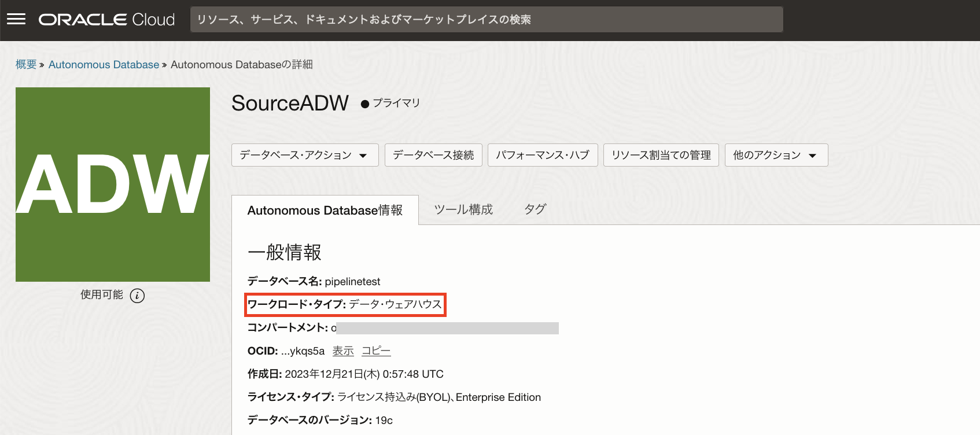The image size is (980, 435).
Task: Click the green ADW database thumbnail
Action: pyautogui.click(x=113, y=185)
